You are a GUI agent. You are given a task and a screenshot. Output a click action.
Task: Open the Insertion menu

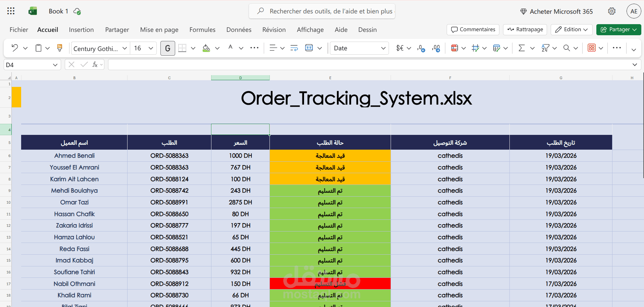pyautogui.click(x=81, y=30)
